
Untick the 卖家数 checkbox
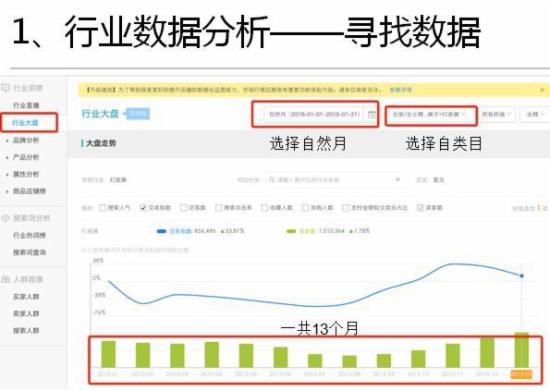click(x=420, y=208)
